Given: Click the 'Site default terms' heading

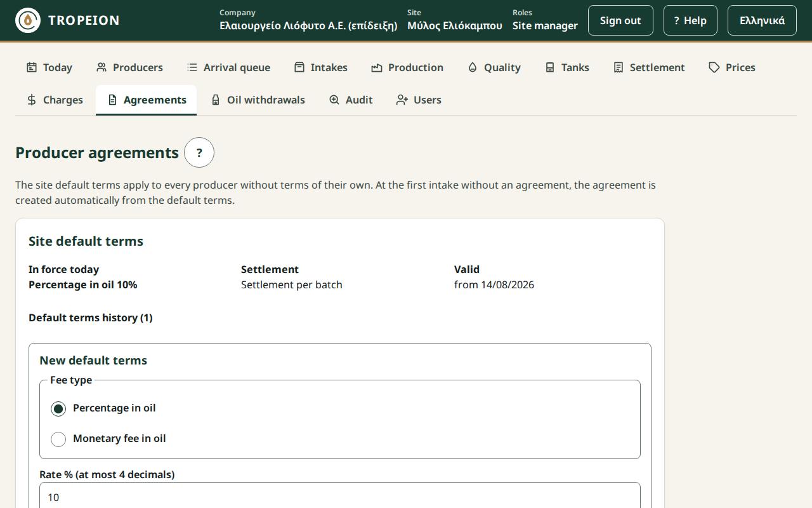Looking at the screenshot, I should (86, 241).
